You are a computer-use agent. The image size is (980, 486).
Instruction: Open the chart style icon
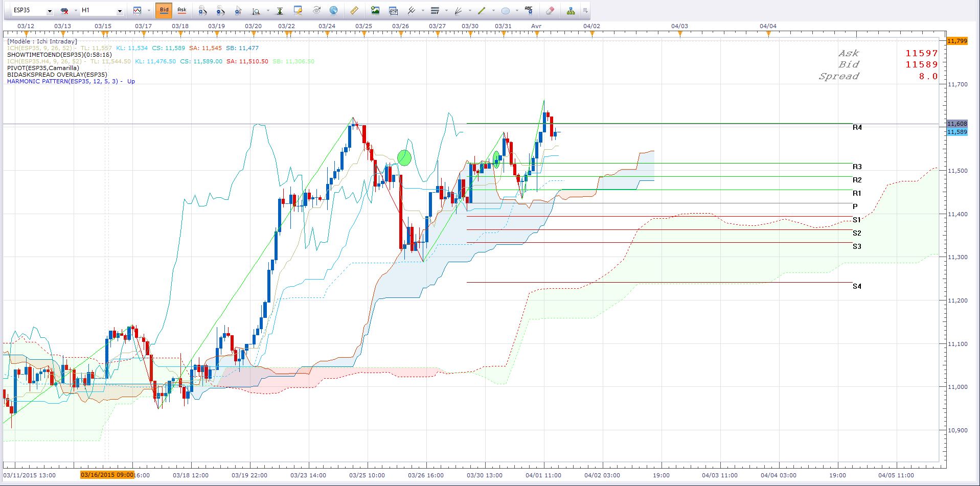tap(137, 10)
